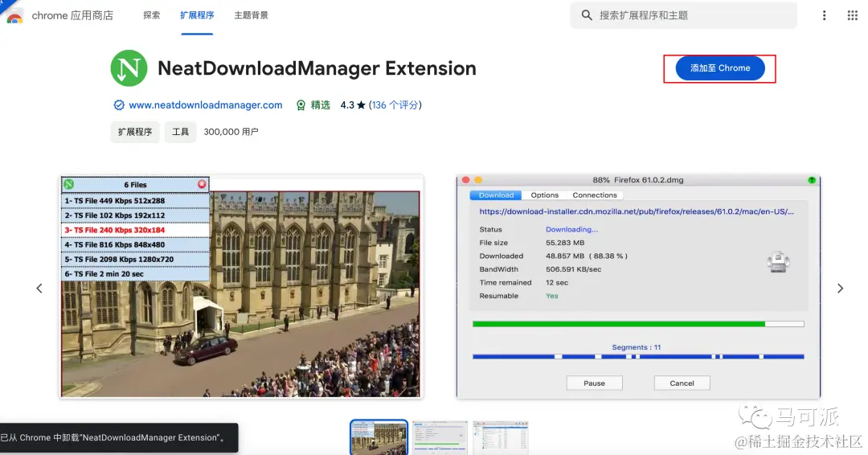Click the 工具 category chip
Image resolution: width=868 pixels, height=455 pixels.
pos(181,132)
